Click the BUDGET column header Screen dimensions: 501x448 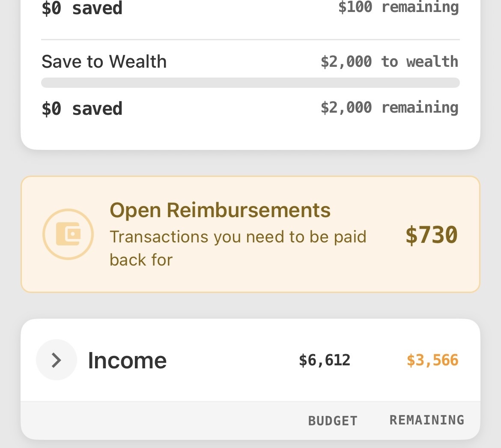tap(333, 421)
